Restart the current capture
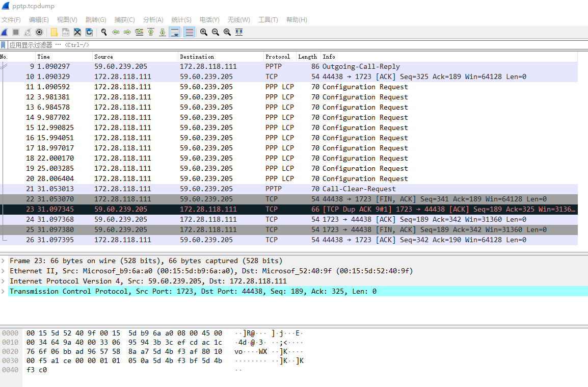588x387 pixels. click(x=26, y=32)
